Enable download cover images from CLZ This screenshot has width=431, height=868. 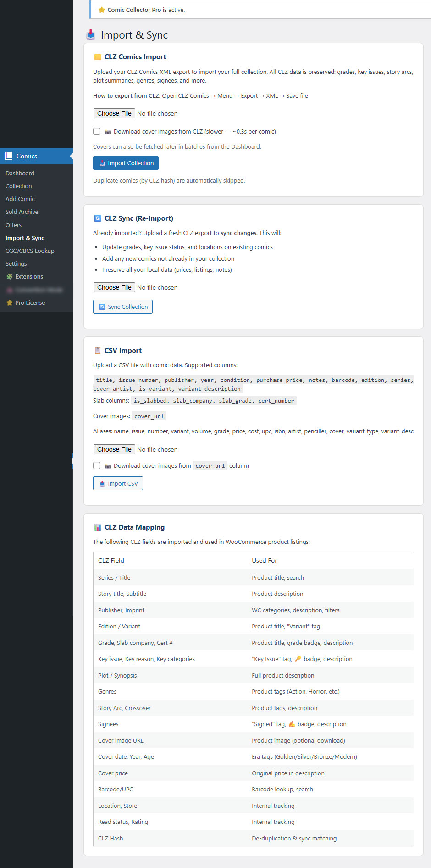click(x=97, y=132)
